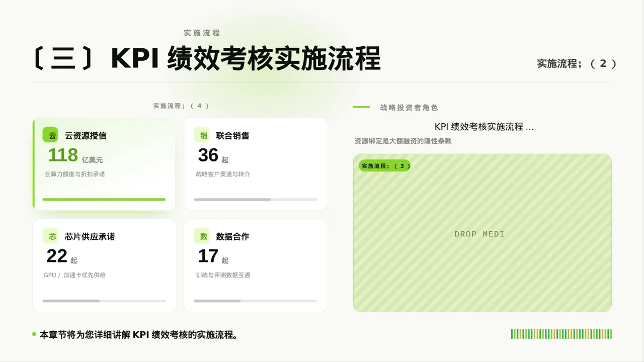Click the value 36 in 联合销售

208,155
